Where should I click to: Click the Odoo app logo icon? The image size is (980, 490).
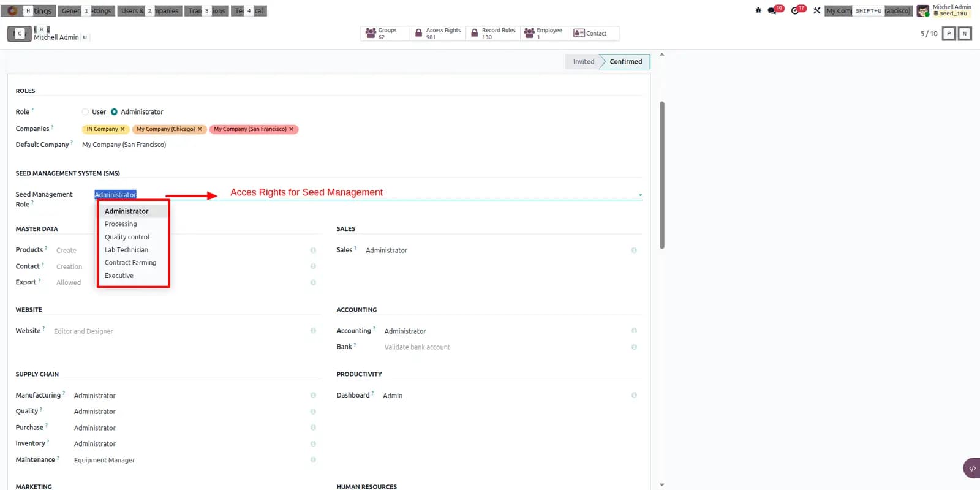(12, 10)
